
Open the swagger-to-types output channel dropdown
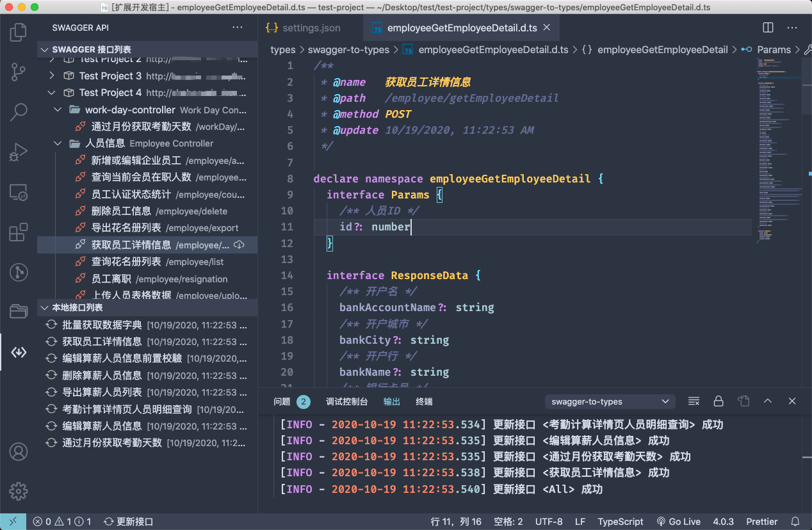(x=610, y=401)
